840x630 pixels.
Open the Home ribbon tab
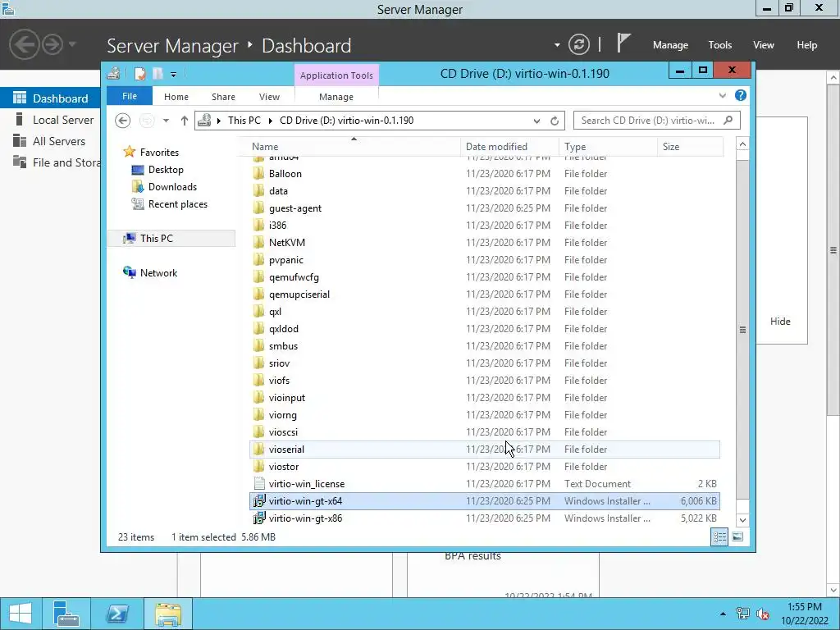click(x=176, y=97)
